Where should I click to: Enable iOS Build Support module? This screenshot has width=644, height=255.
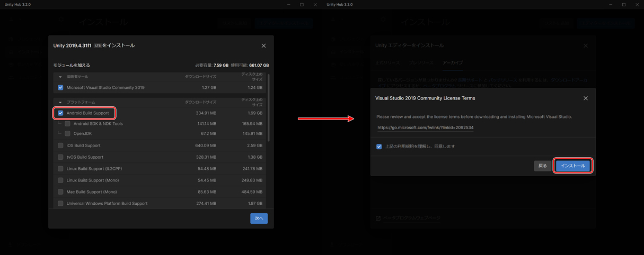[x=60, y=145]
